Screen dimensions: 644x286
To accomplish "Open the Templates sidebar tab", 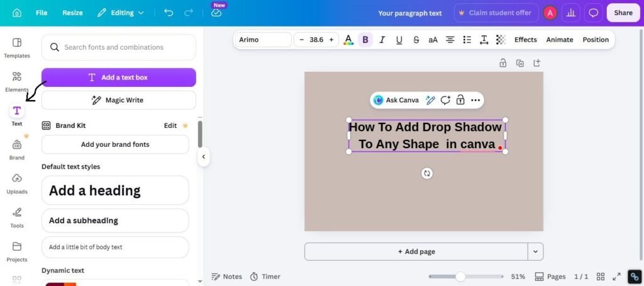I will pos(17,48).
